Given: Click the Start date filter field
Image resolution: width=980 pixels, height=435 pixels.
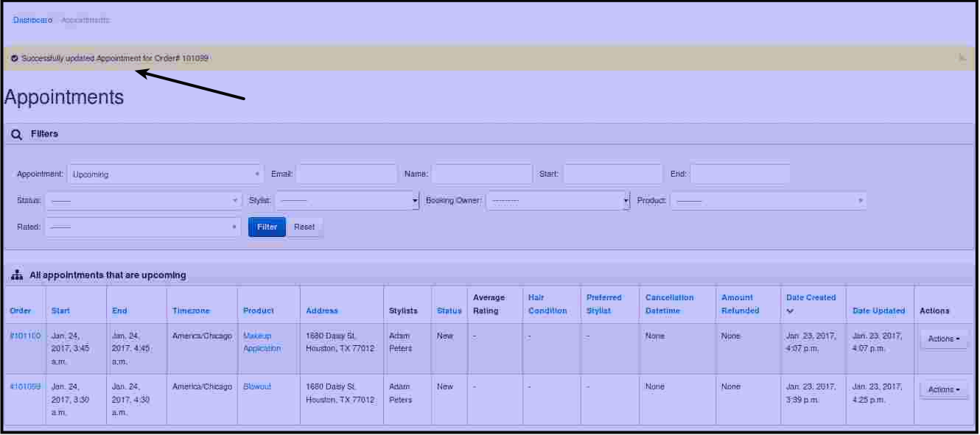Looking at the screenshot, I should pyautogui.click(x=613, y=174).
